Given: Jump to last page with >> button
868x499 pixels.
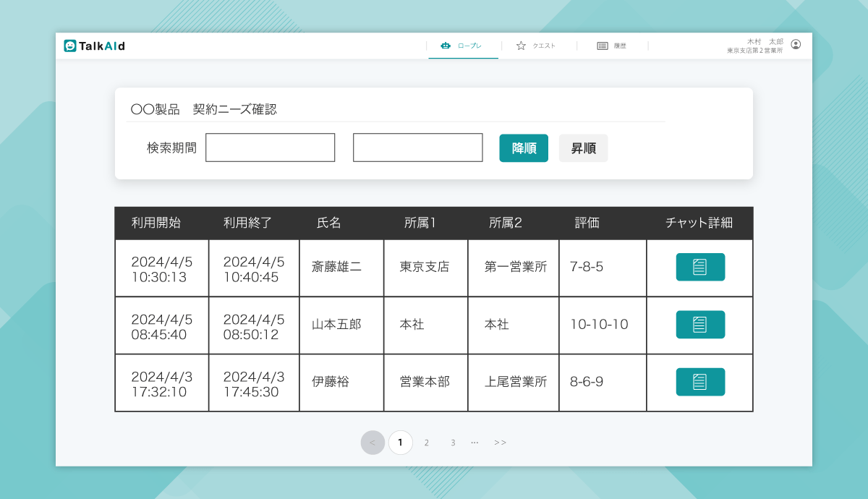Looking at the screenshot, I should (500, 443).
